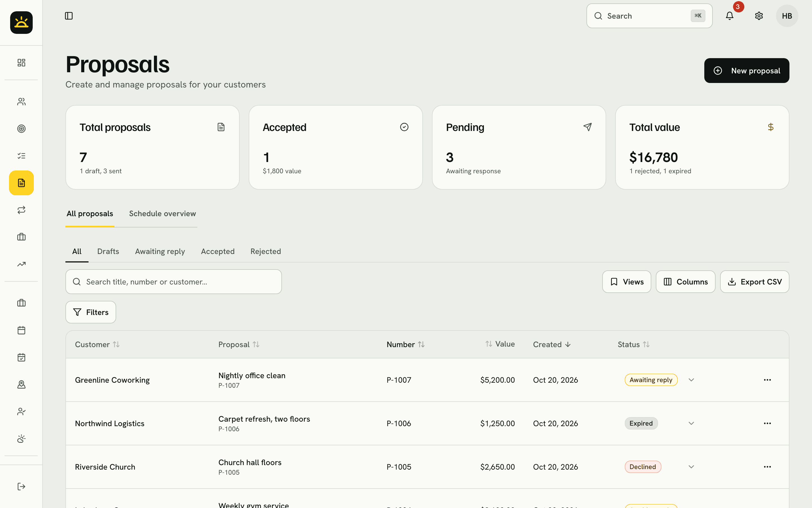Open the more actions menu for Riverside Church
This screenshot has height=508, width=812.
pos(767,467)
